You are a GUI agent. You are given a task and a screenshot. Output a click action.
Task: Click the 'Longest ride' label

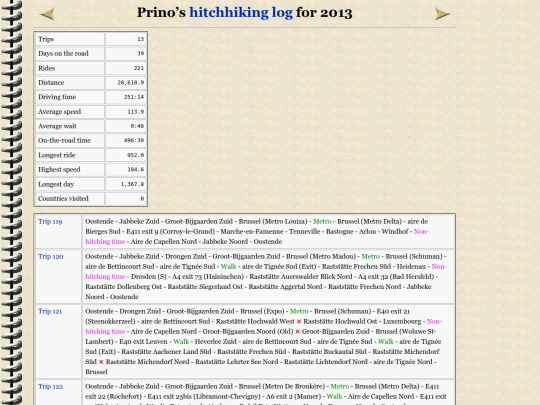tap(56, 155)
